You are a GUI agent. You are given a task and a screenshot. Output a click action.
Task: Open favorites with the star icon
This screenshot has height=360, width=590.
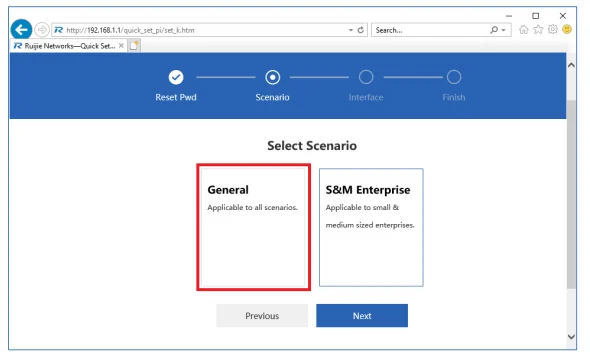[538, 29]
